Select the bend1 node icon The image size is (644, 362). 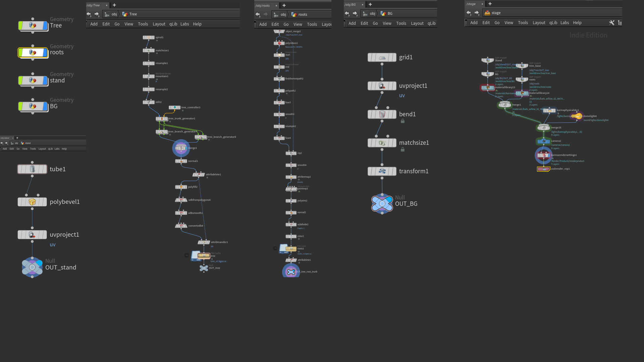pyautogui.click(x=382, y=114)
